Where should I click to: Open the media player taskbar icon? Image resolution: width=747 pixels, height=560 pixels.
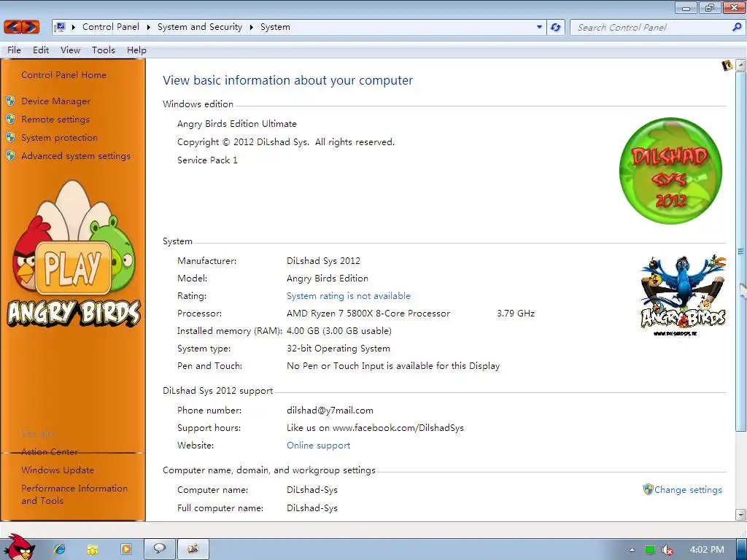[125, 549]
